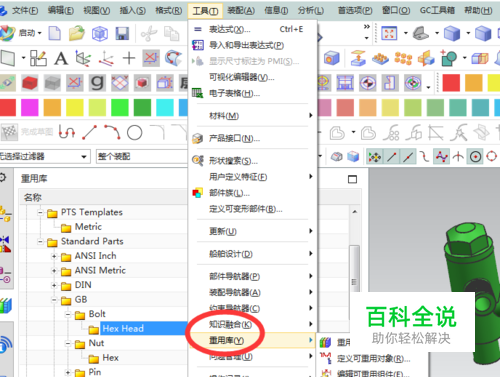Click the text annotation A icon

coord(61,58)
